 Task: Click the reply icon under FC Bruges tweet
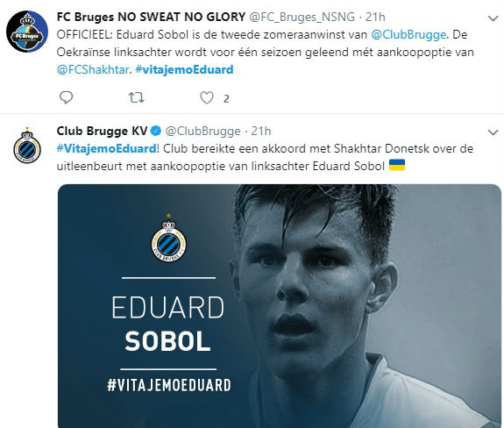(x=67, y=97)
